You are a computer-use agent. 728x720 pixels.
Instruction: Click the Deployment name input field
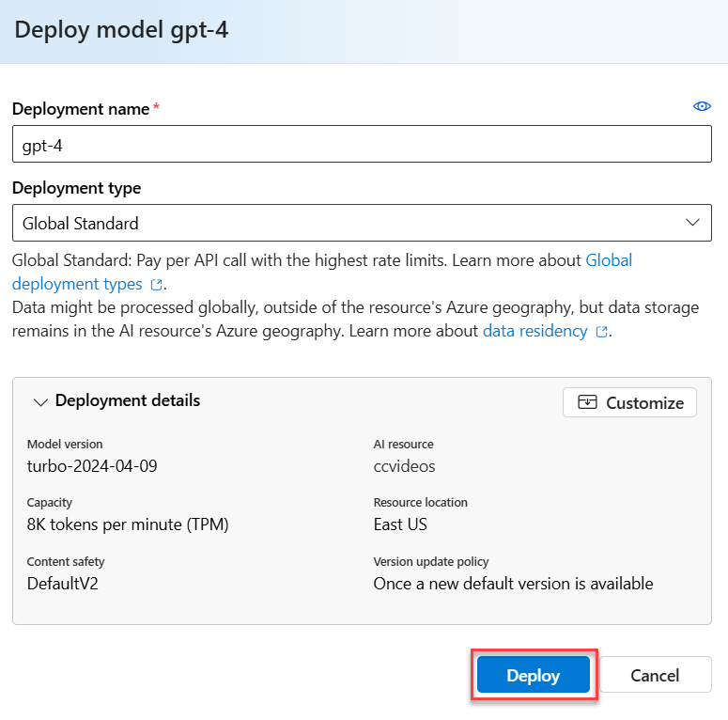pyautogui.click(x=362, y=144)
